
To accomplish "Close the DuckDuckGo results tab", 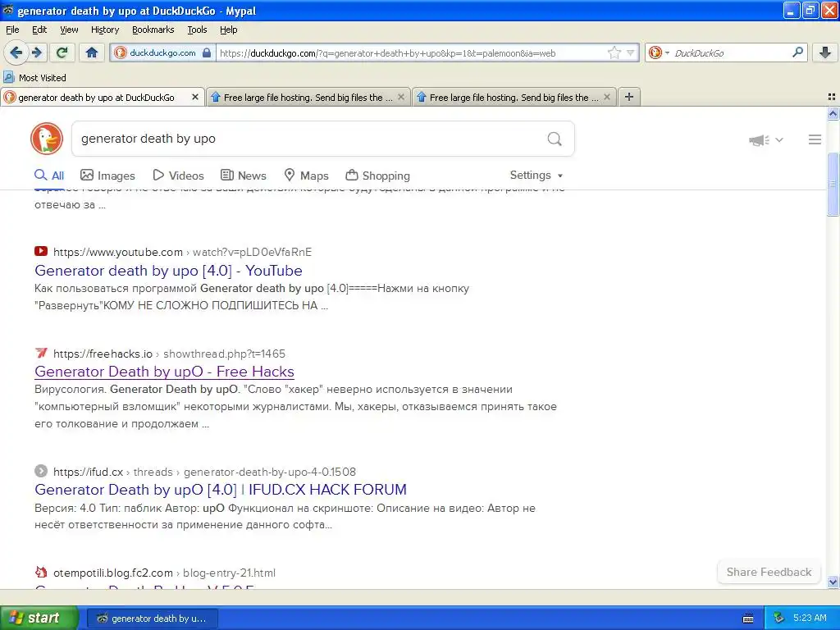I will point(195,97).
